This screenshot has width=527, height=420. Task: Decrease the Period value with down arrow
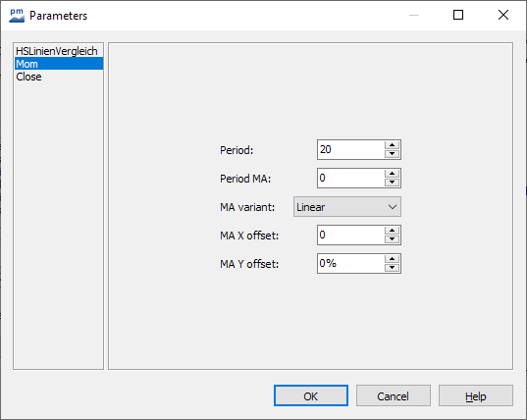[x=392, y=154]
